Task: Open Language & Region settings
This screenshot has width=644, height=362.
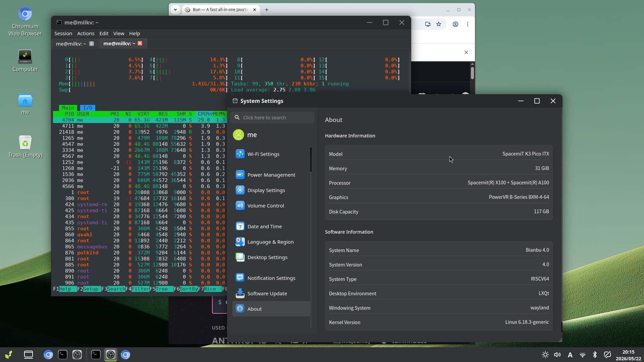Action: click(x=271, y=242)
